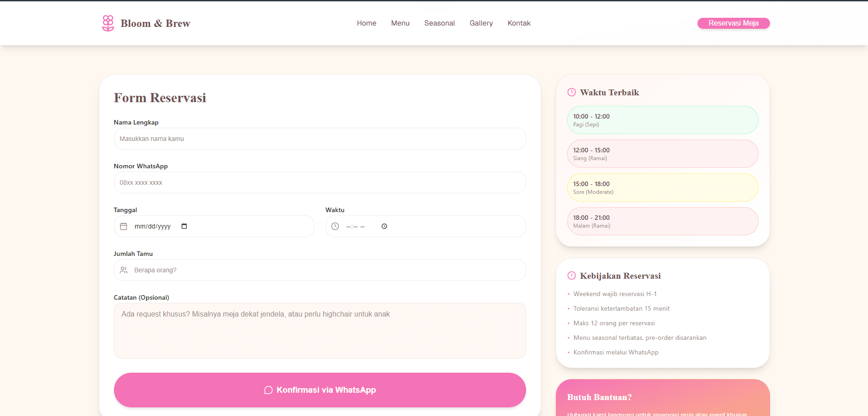This screenshot has width=868, height=416.
Task: Open the Kontak navigation link
Action: [x=519, y=23]
